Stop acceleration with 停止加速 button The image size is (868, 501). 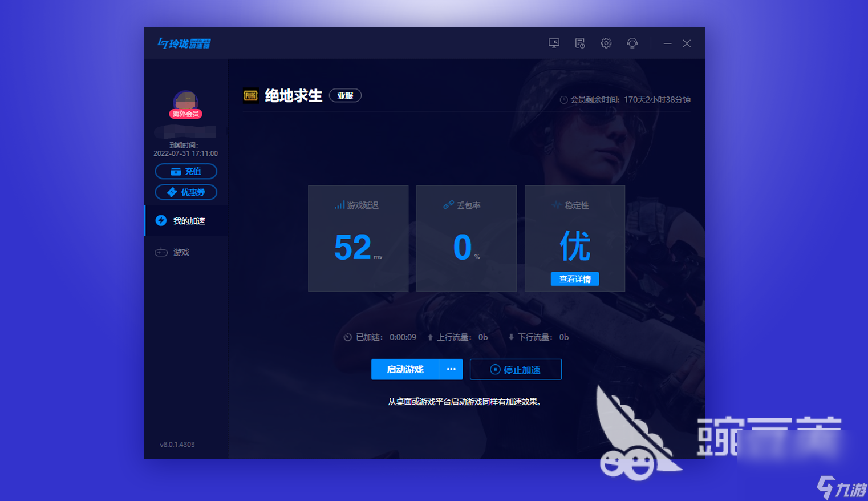coord(516,369)
